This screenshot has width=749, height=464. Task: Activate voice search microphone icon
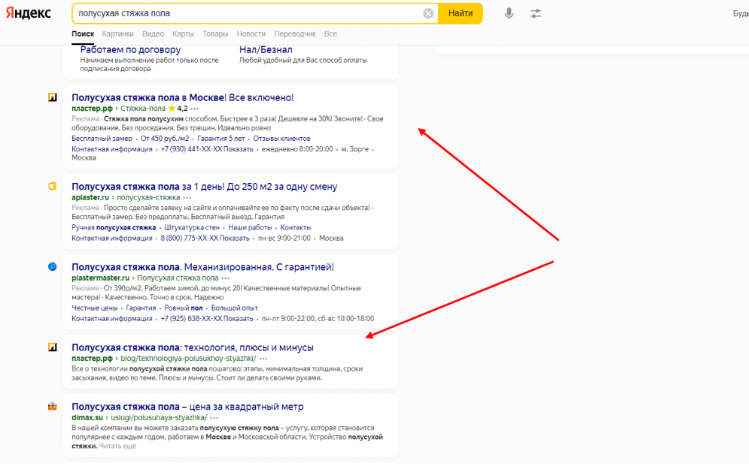tap(509, 13)
